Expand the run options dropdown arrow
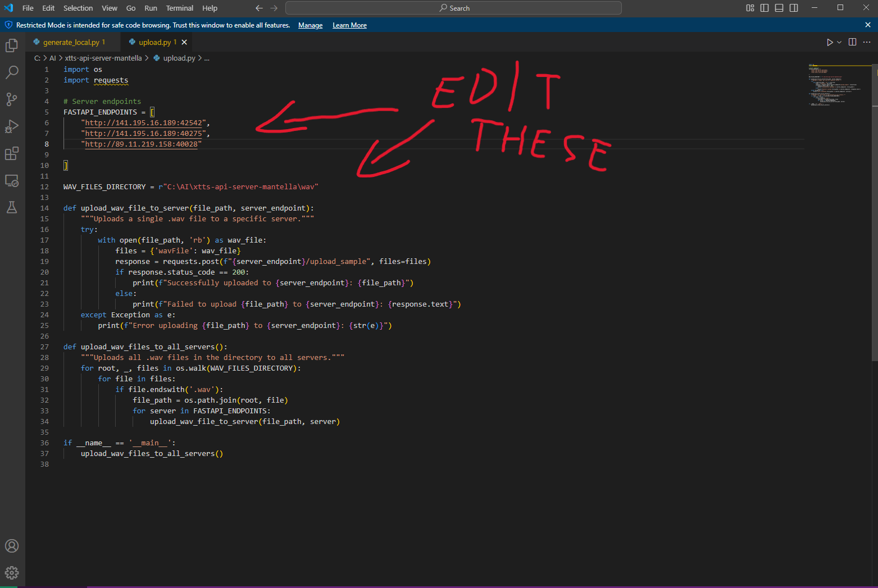This screenshot has width=878, height=588. click(839, 42)
